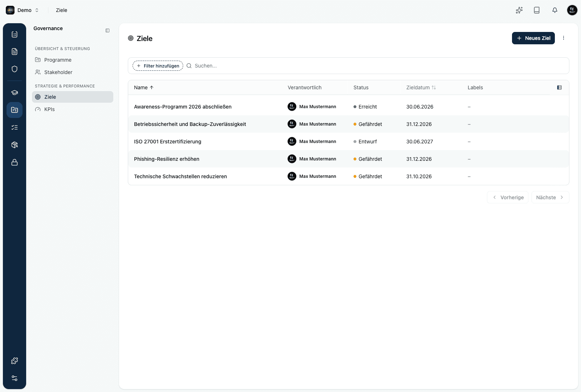Open the documents module in left rail

coord(15,52)
